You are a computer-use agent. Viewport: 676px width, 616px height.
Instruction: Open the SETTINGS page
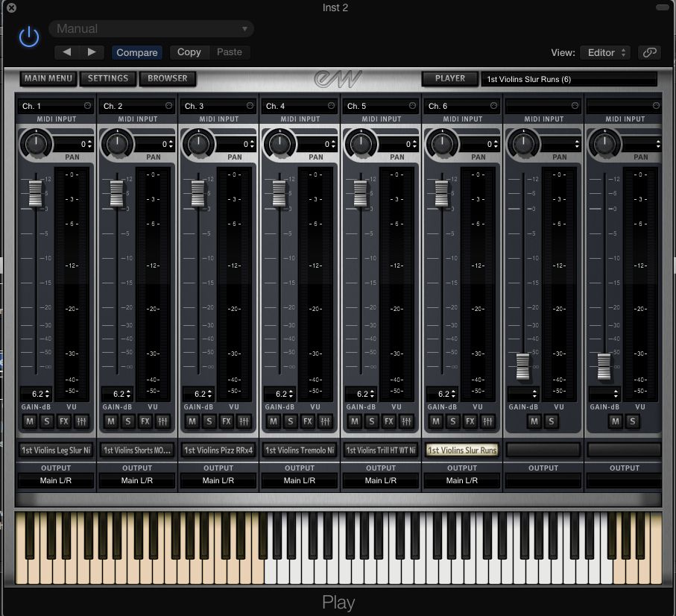click(108, 78)
